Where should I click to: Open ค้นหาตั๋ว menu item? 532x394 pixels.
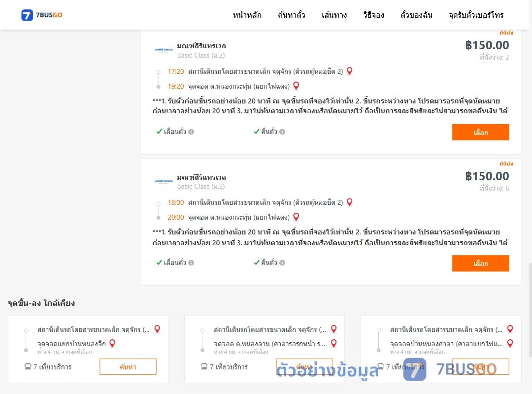[292, 15]
